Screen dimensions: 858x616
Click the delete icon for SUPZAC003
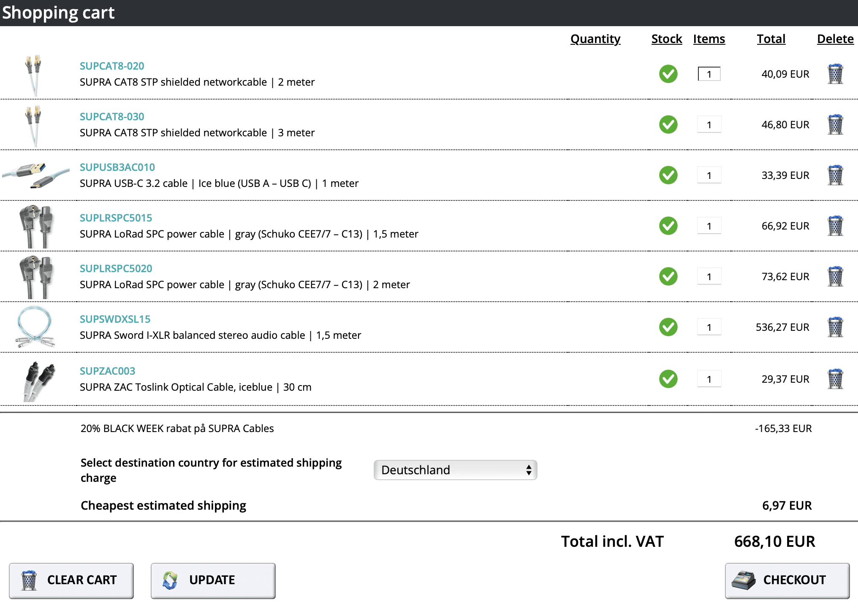(x=835, y=378)
